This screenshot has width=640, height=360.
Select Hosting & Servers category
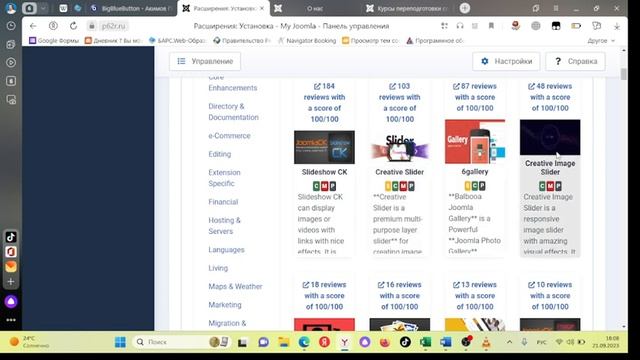(x=224, y=226)
